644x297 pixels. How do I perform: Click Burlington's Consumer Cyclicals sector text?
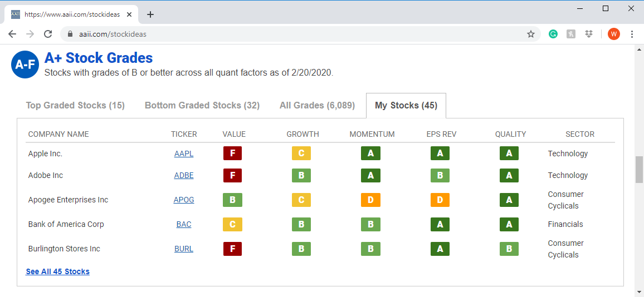(x=565, y=249)
